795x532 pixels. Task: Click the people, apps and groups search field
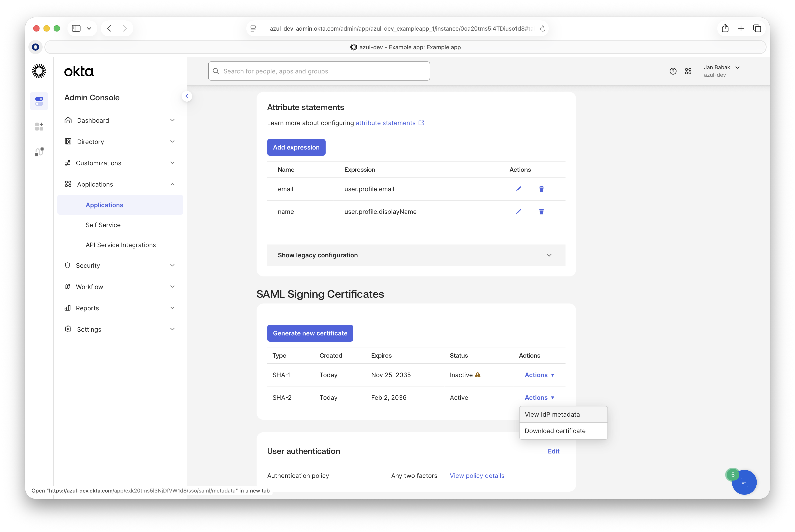319,71
